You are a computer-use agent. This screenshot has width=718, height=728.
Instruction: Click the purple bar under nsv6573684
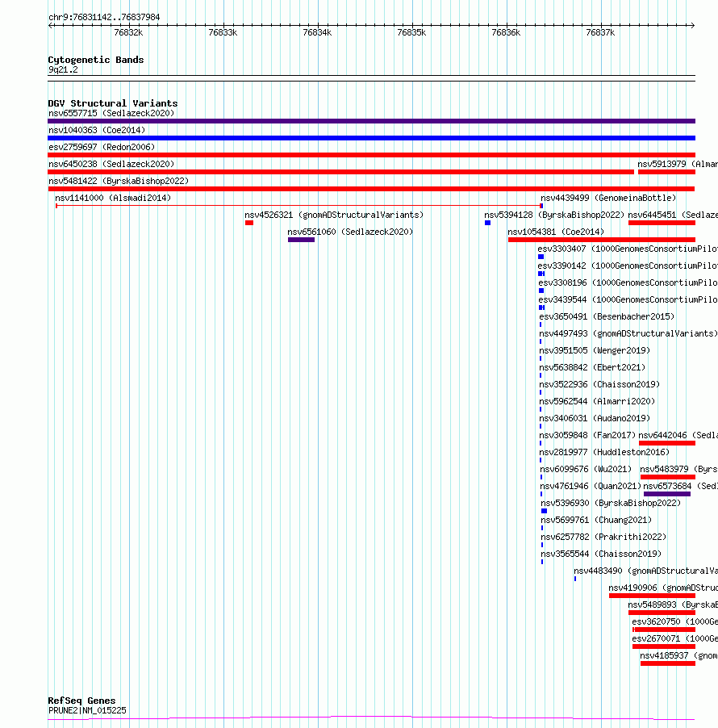(x=667, y=494)
